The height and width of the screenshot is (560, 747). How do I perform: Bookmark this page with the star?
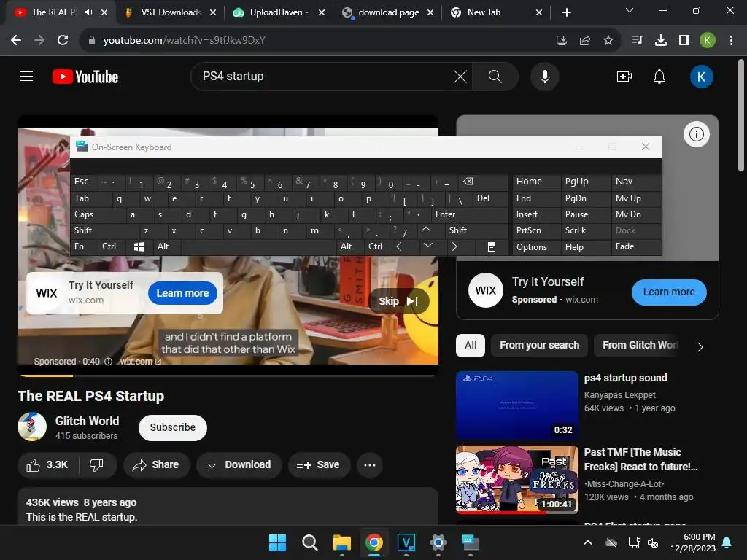coord(608,40)
